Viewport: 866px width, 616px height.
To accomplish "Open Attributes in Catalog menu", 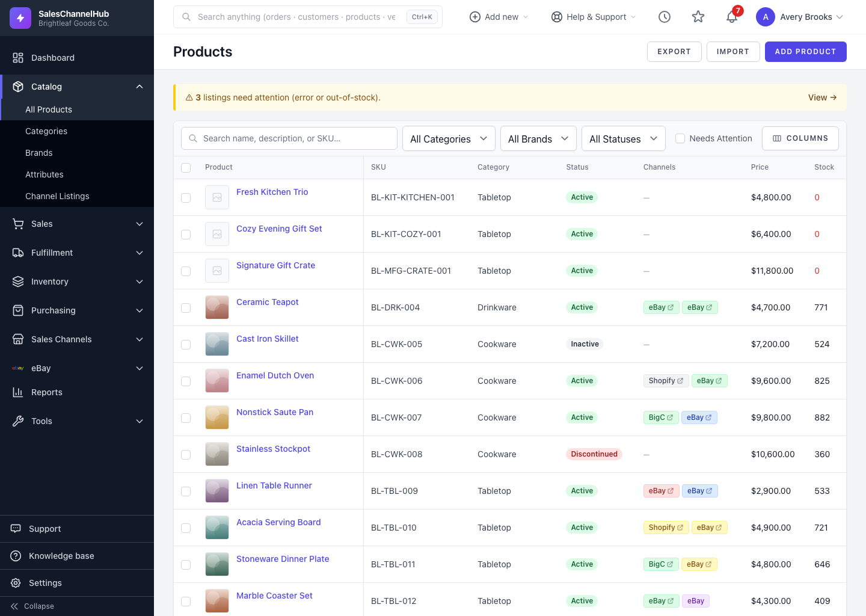I will [x=77, y=174].
